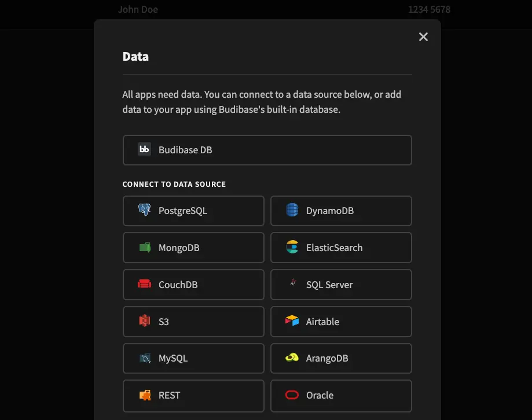Choose the SQL Server data source button

[341, 285]
